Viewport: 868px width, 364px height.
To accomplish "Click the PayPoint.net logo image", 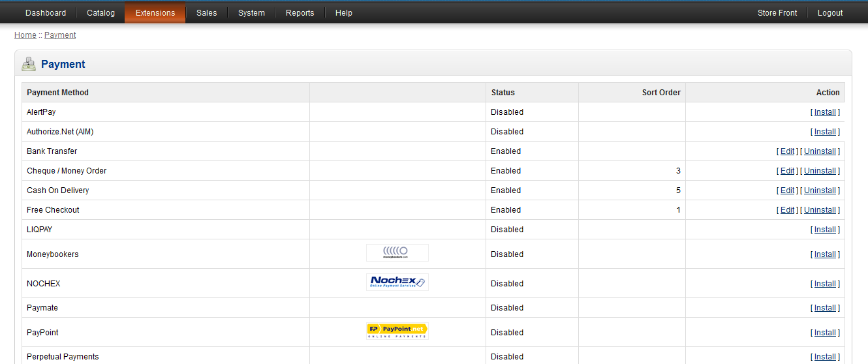I will pos(397,331).
